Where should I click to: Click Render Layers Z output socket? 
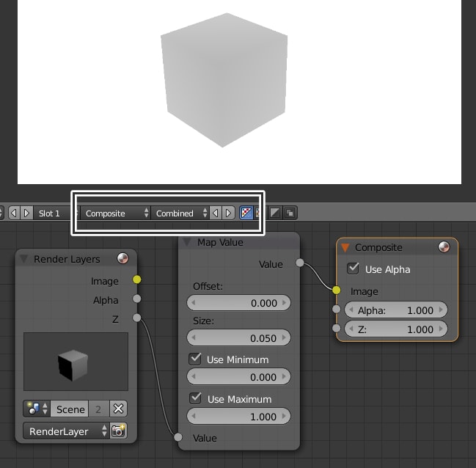click(x=137, y=318)
